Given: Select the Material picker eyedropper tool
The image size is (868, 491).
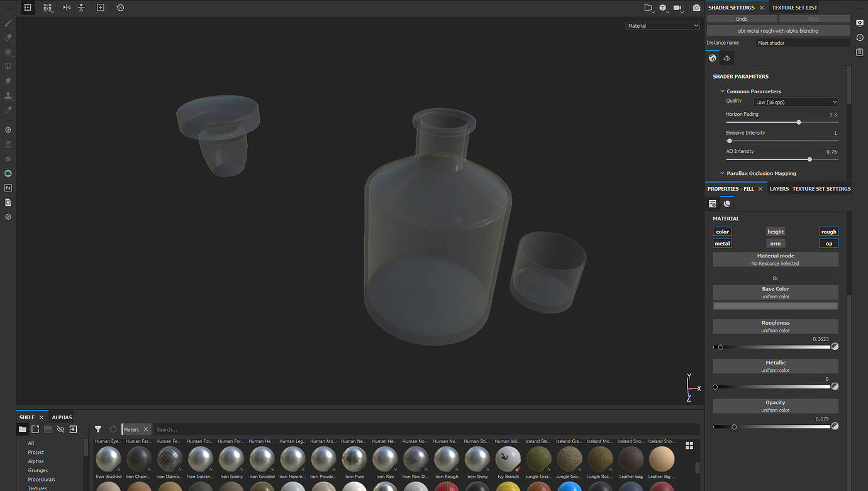Looking at the screenshot, I should tap(8, 110).
